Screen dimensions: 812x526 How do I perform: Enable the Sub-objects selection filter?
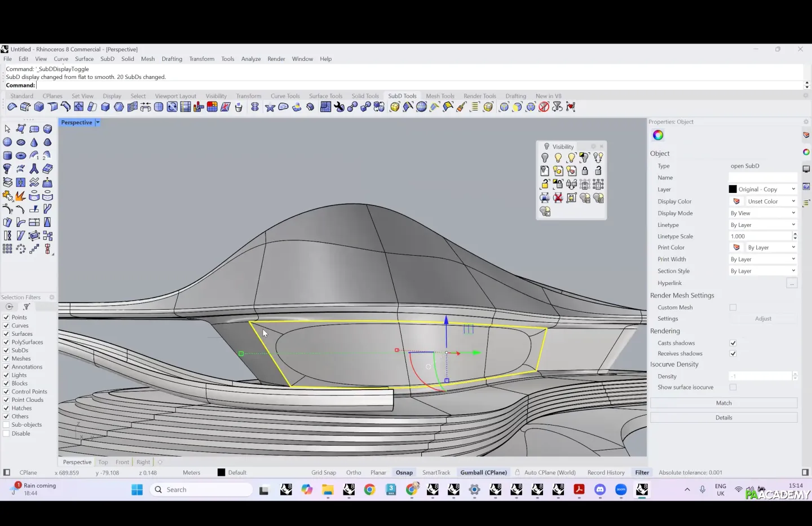(7, 425)
